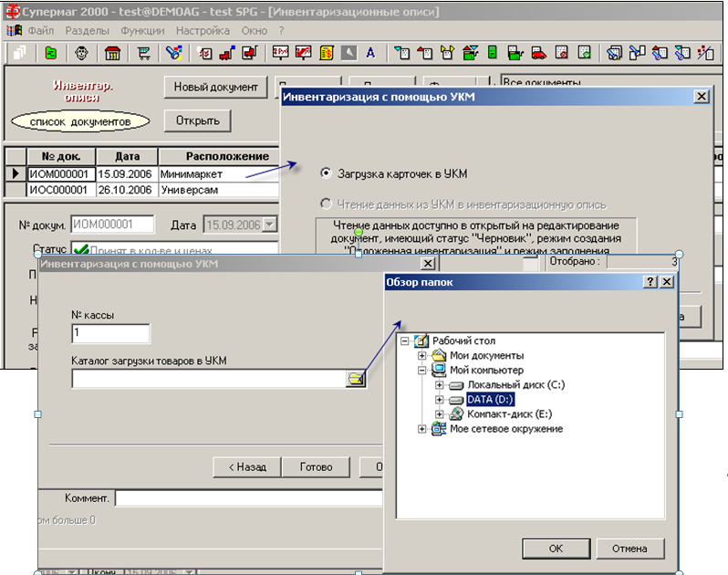Click the crossed-out red price board icon
This screenshot has width=728, height=575.
(x=304, y=53)
